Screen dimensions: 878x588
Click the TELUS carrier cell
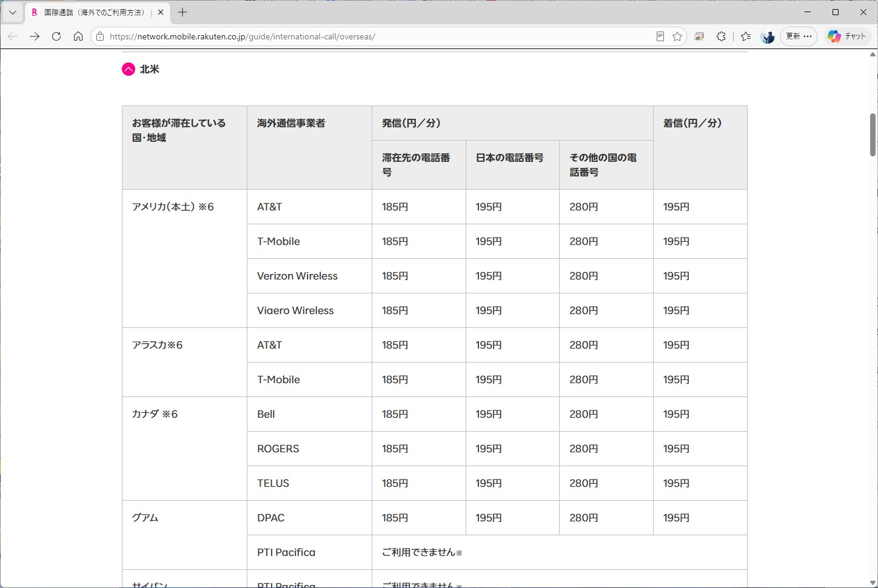point(309,483)
